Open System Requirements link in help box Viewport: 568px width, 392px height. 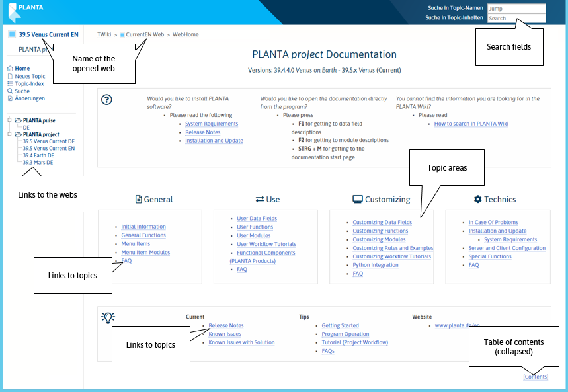click(212, 124)
